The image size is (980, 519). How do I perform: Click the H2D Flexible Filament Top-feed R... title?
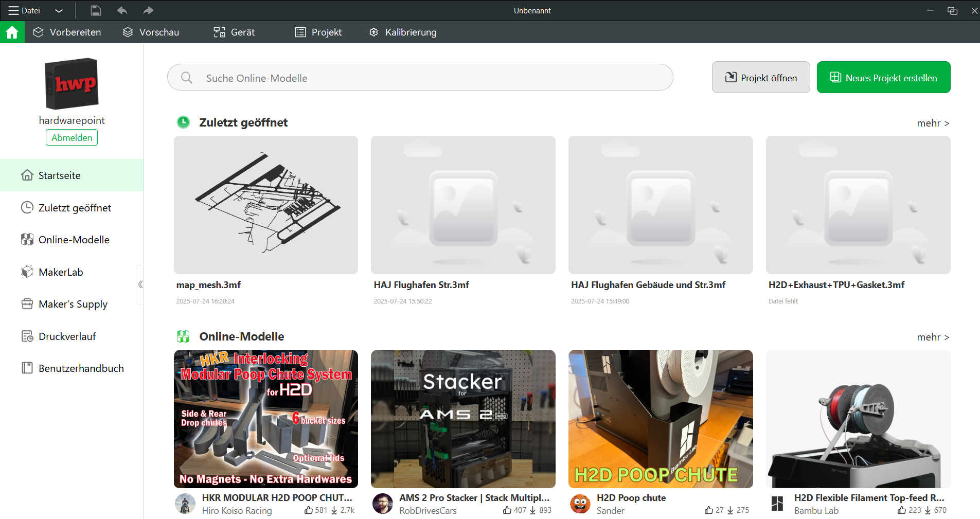pyautogui.click(x=869, y=498)
